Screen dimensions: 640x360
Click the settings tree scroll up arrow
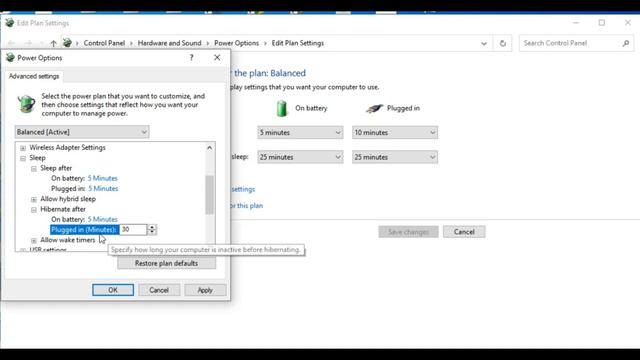tap(209, 148)
